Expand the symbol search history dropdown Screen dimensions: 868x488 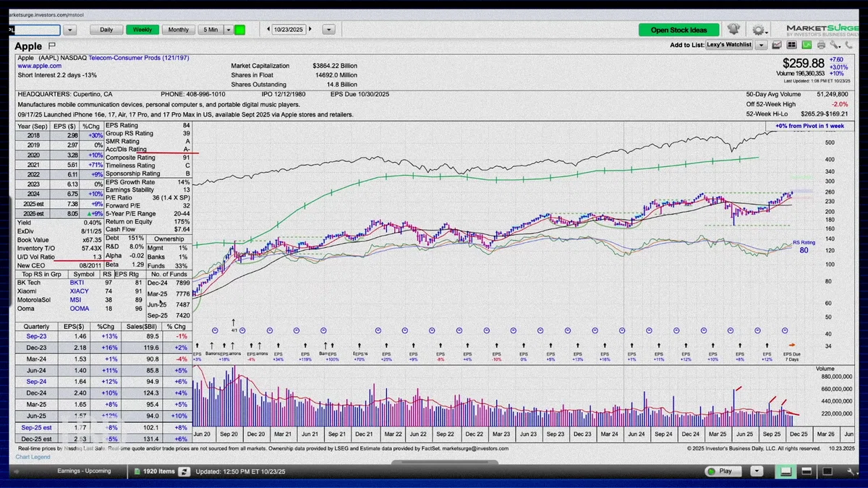coord(69,30)
